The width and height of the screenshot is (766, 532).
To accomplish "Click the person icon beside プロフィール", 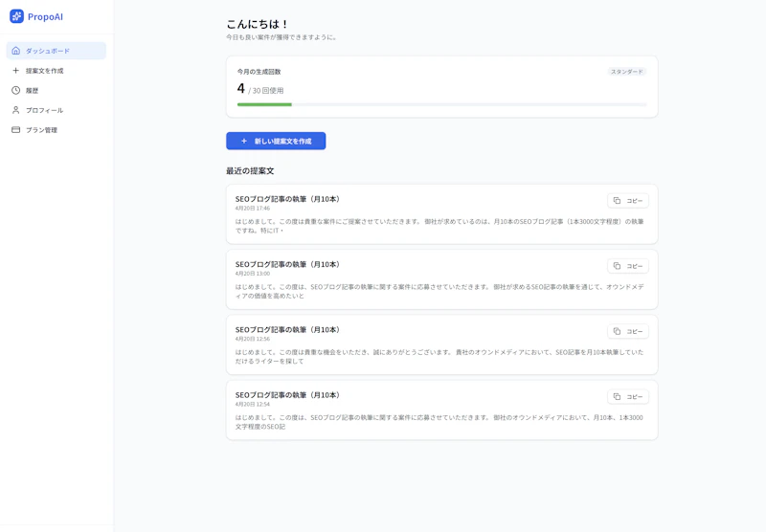I will click(x=15, y=110).
